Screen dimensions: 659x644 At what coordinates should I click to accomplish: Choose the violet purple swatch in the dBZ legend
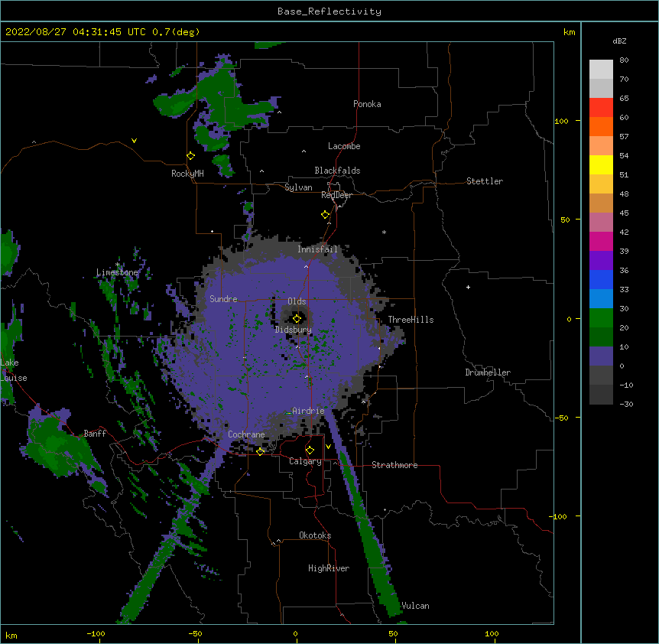click(601, 261)
